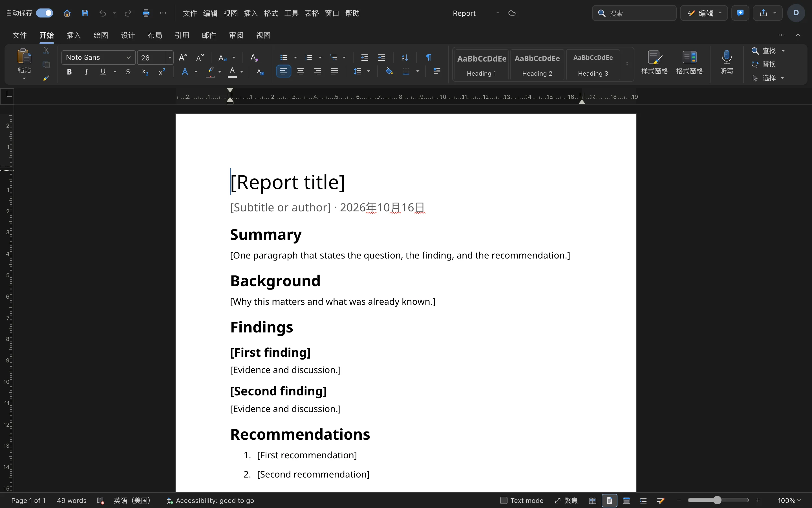Open the font size dropdown arrow
The image size is (812, 508).
click(170, 58)
